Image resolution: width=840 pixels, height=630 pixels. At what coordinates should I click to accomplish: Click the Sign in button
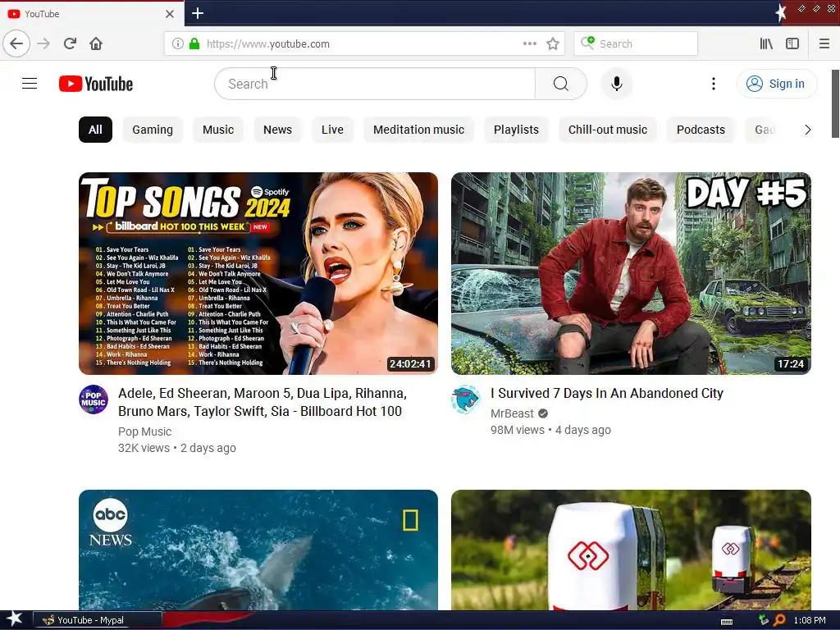tap(777, 84)
